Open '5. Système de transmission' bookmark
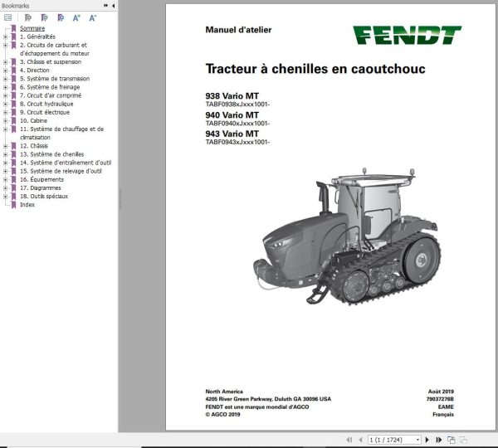Image resolution: width=498 pixels, height=448 pixels. pyautogui.click(x=55, y=79)
